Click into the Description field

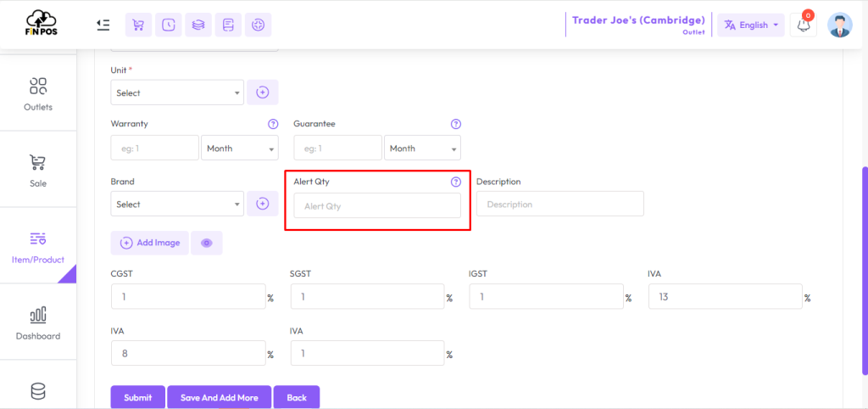pyautogui.click(x=560, y=204)
